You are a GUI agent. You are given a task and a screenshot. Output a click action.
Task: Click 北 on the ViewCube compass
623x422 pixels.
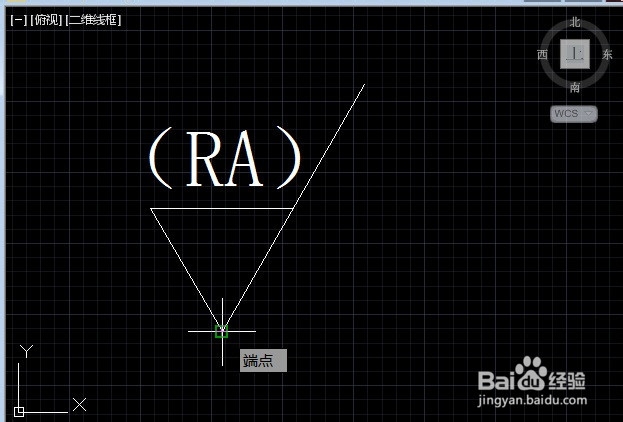point(575,22)
